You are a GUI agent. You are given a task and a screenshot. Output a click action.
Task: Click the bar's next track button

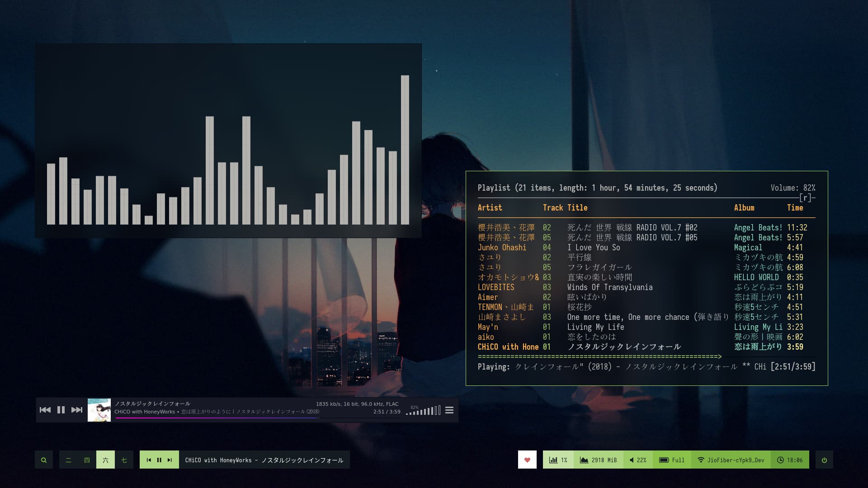170,460
